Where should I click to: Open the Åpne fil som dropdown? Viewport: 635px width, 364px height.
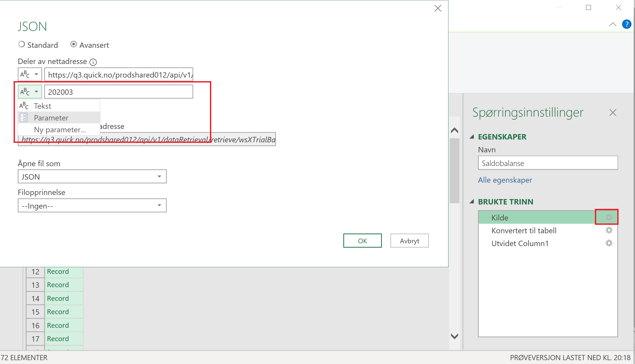tap(92, 176)
